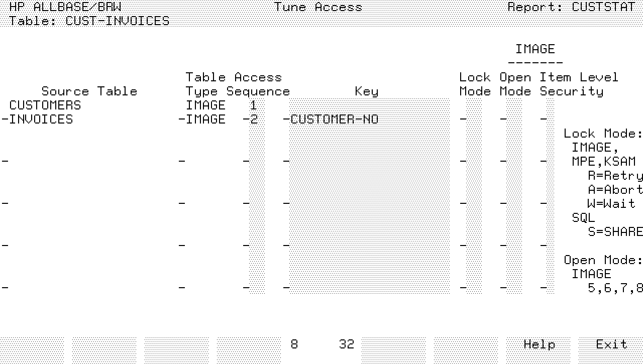643x364 pixels.
Task: Click the INVOICES row IMAGE type field
Action: (205, 119)
